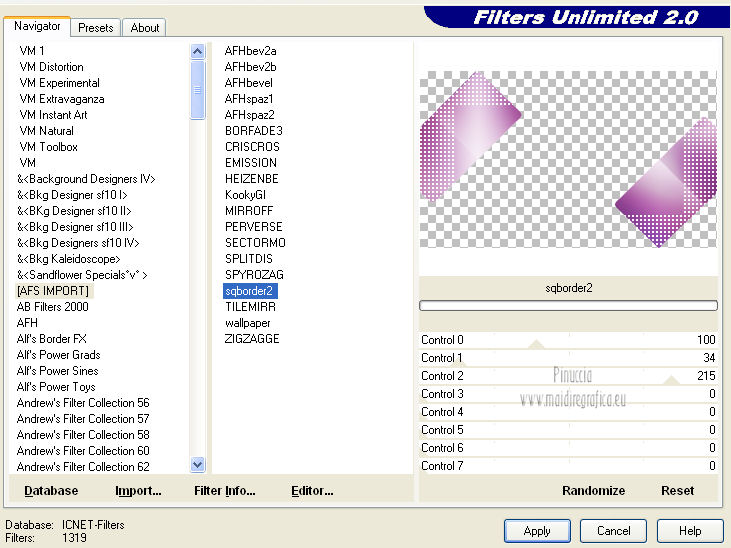Choose the MIRROFF filter
Image resolution: width=731 pixels, height=548 pixels.
[249, 211]
